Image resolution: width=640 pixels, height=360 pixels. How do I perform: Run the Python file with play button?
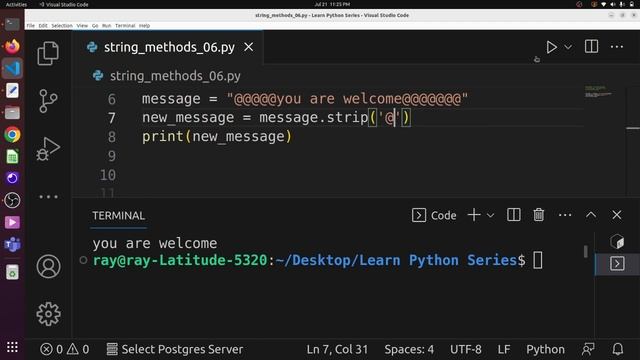(551, 47)
